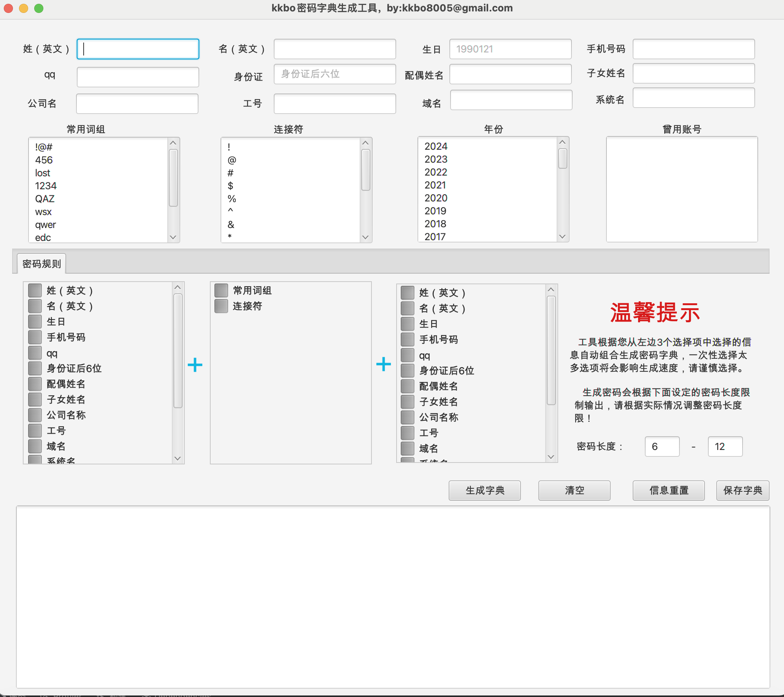Click the 域名 input field
This screenshot has width=784, height=697.
pos(511,100)
